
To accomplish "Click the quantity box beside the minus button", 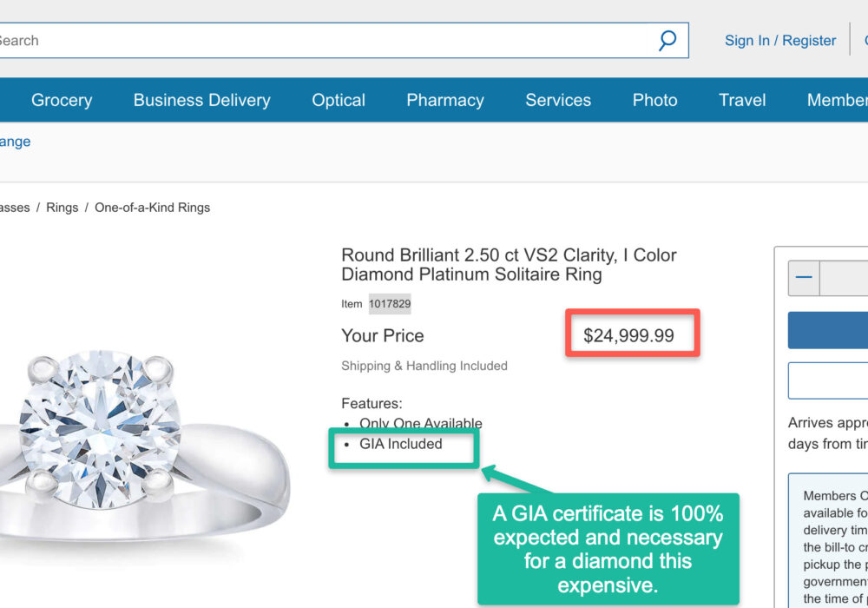I will [845, 277].
